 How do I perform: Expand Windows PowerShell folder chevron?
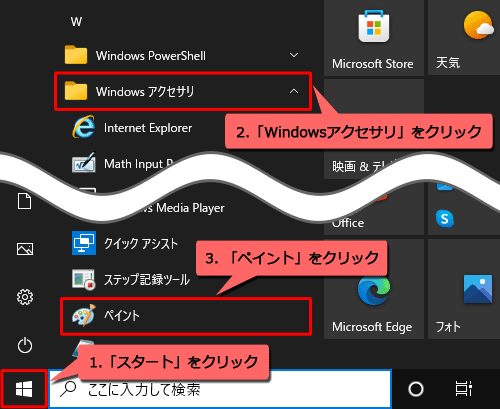[x=294, y=55]
